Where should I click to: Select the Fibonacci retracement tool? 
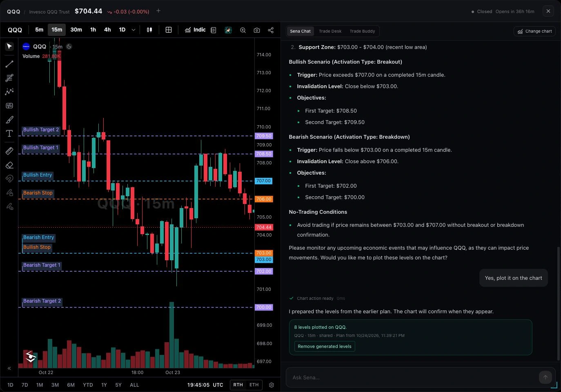9,78
